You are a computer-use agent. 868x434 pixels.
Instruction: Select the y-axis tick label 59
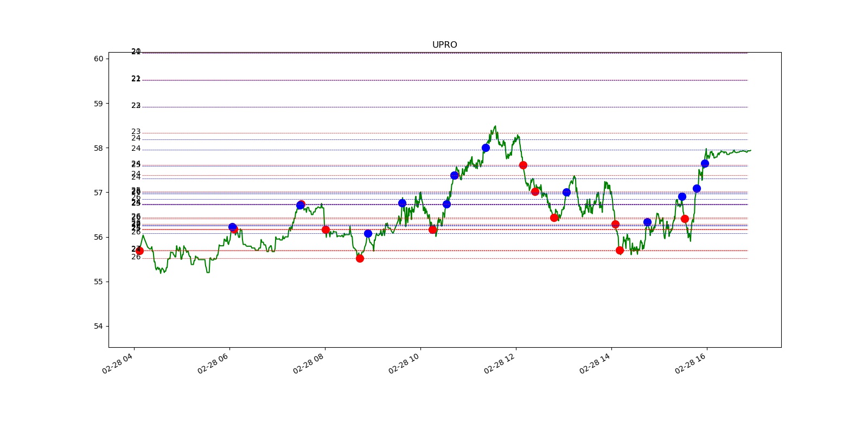[x=98, y=103]
